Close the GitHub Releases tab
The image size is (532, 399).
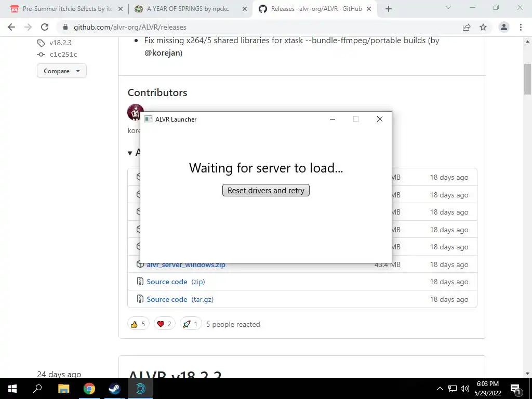369,9
